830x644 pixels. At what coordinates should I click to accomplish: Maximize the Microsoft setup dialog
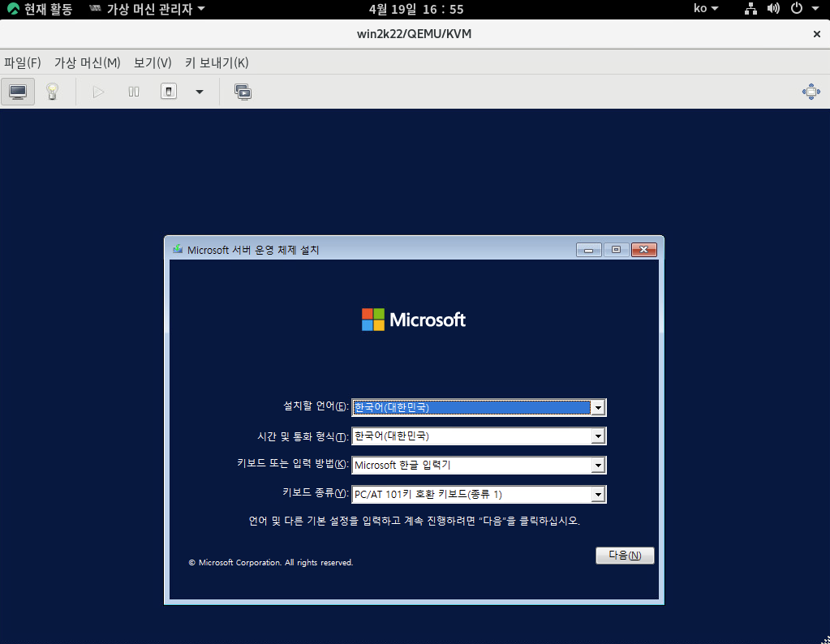click(x=616, y=250)
